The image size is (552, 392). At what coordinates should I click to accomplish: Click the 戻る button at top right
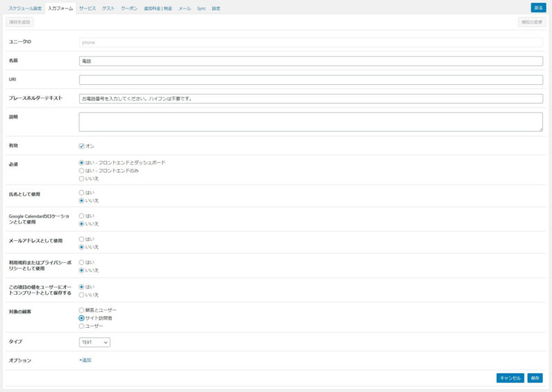coord(538,8)
